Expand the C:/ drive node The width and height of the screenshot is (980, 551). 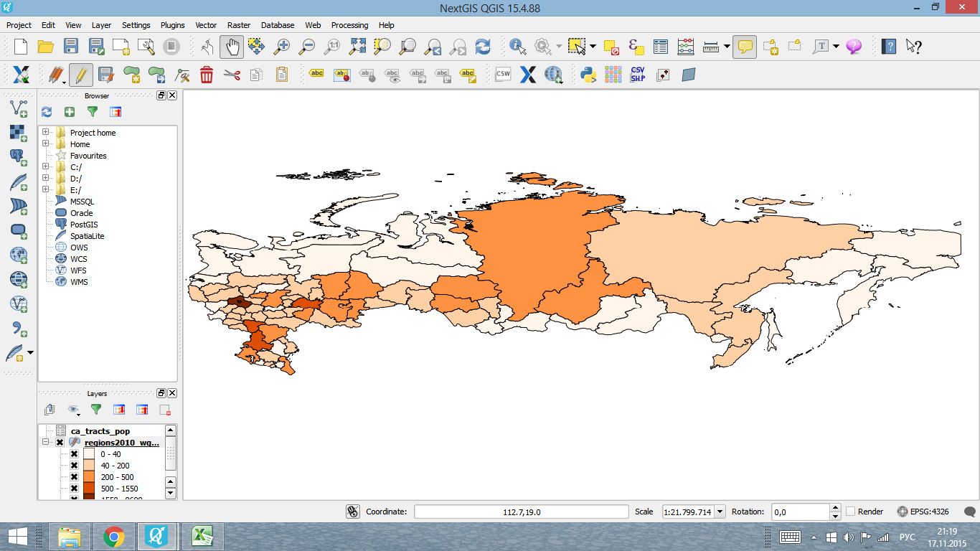[x=46, y=166]
